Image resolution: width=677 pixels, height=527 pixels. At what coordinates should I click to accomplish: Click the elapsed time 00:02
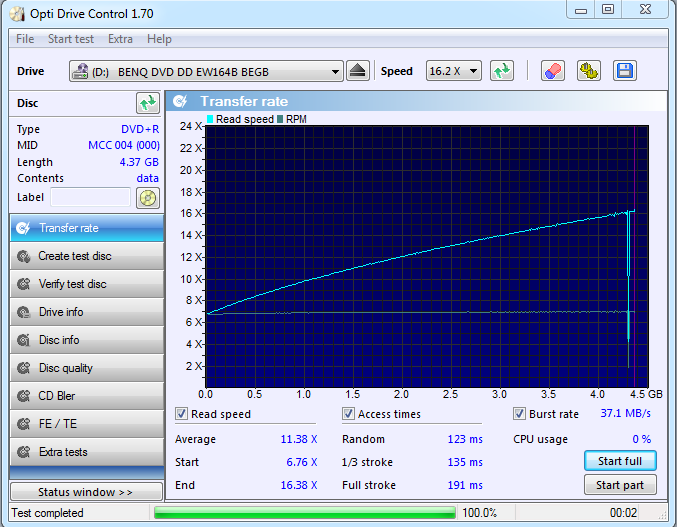(x=623, y=513)
